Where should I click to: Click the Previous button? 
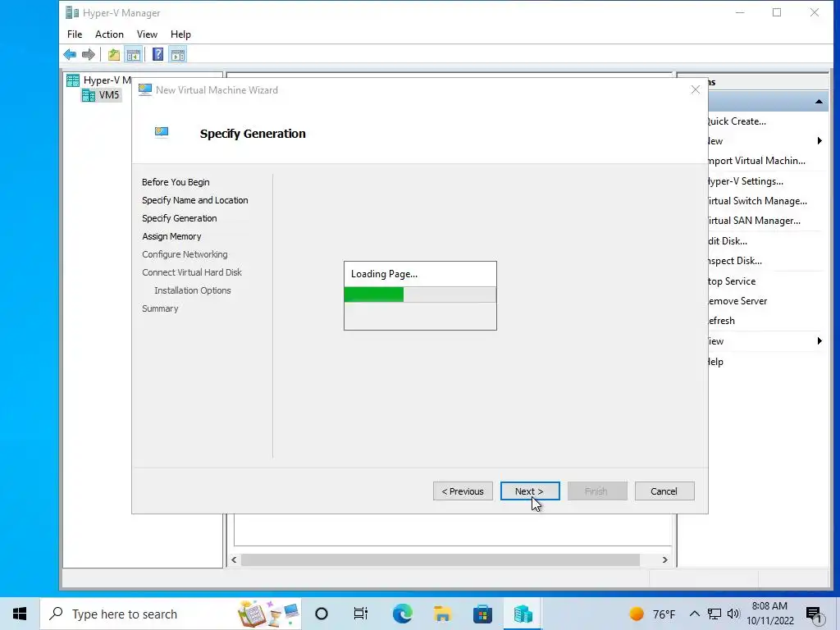(463, 491)
